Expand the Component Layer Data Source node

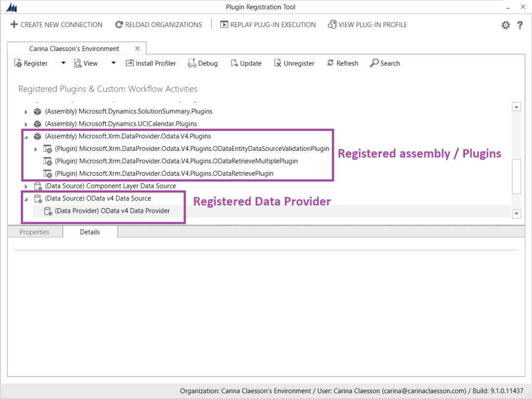click(x=26, y=186)
